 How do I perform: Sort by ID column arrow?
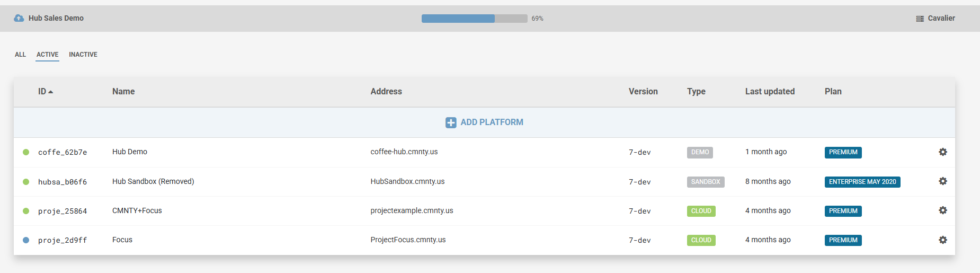click(51, 92)
